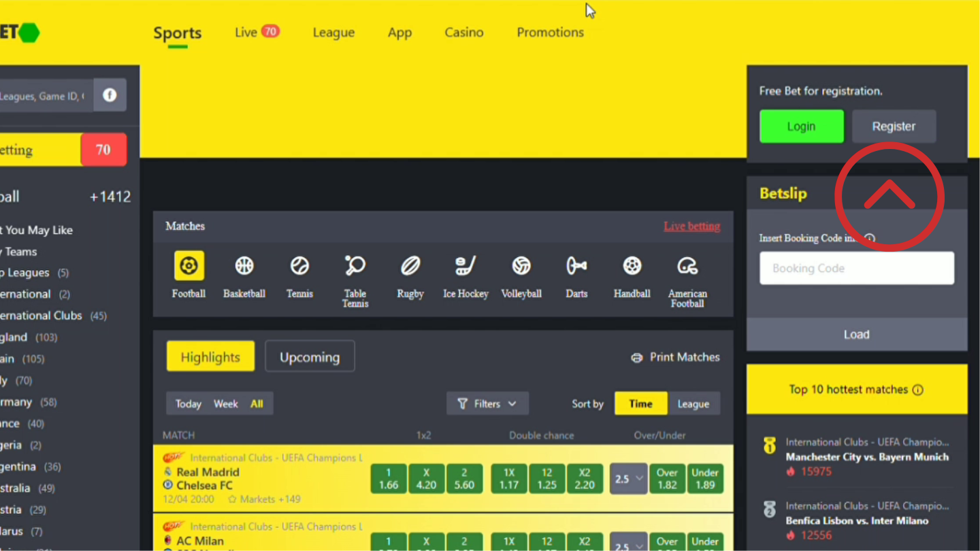The width and height of the screenshot is (980, 551).
Task: Filter matches by Week
Action: tap(226, 404)
